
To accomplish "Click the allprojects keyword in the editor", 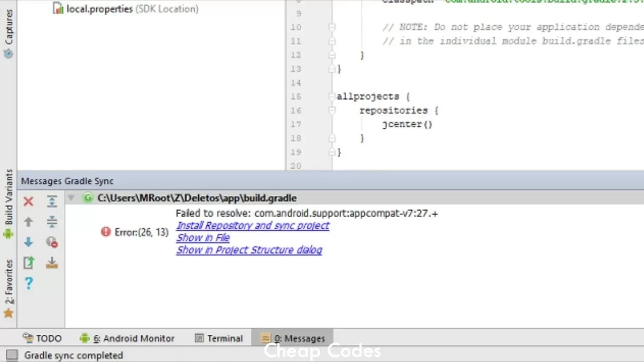I will click(x=368, y=97).
